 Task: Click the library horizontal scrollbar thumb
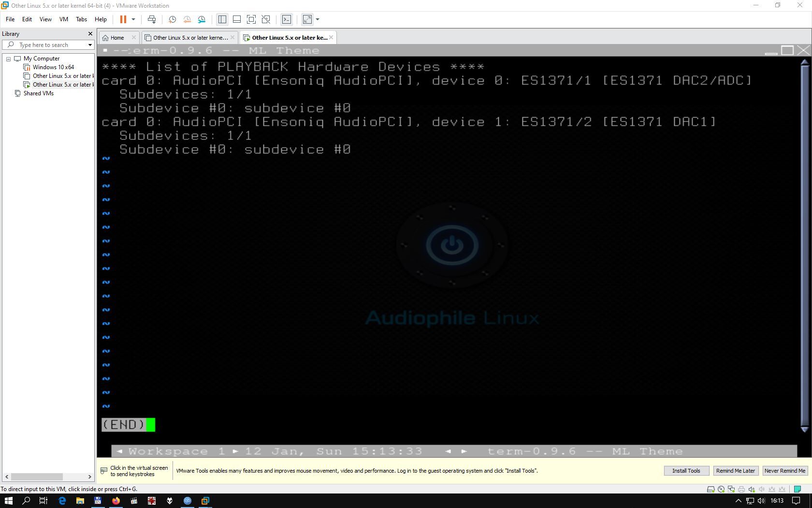pyautogui.click(x=37, y=477)
